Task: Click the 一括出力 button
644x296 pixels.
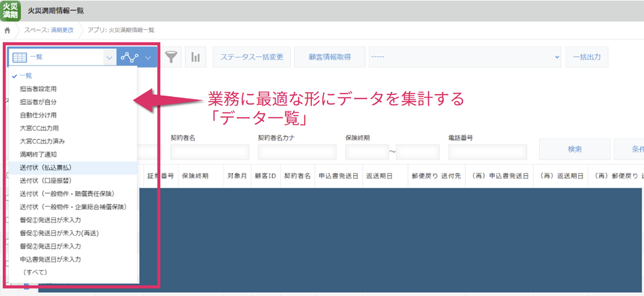Action: (x=587, y=57)
